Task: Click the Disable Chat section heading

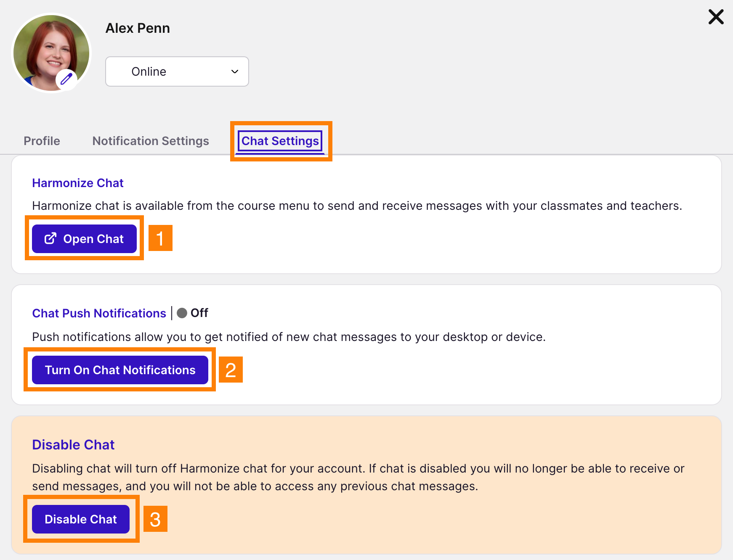Action: point(73,445)
